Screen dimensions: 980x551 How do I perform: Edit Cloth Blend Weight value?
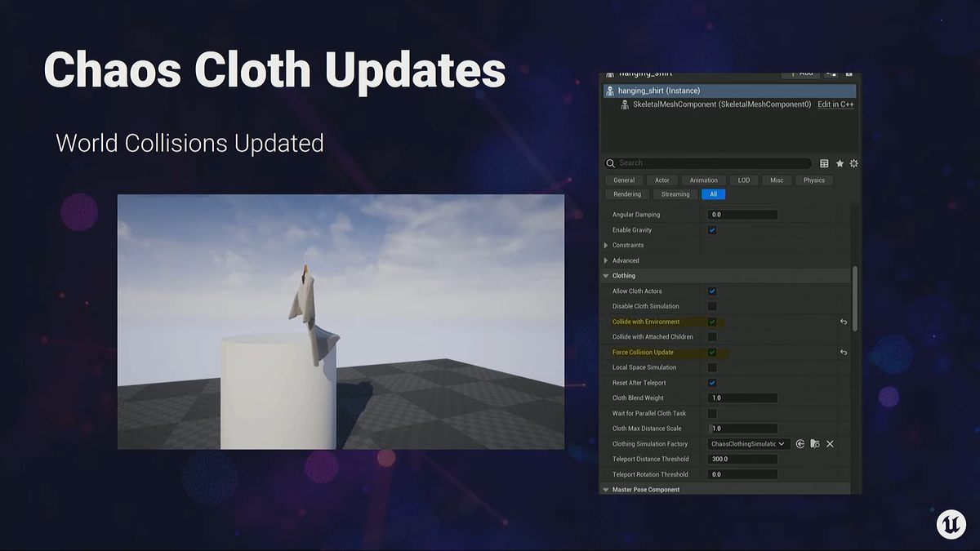pyautogui.click(x=742, y=398)
